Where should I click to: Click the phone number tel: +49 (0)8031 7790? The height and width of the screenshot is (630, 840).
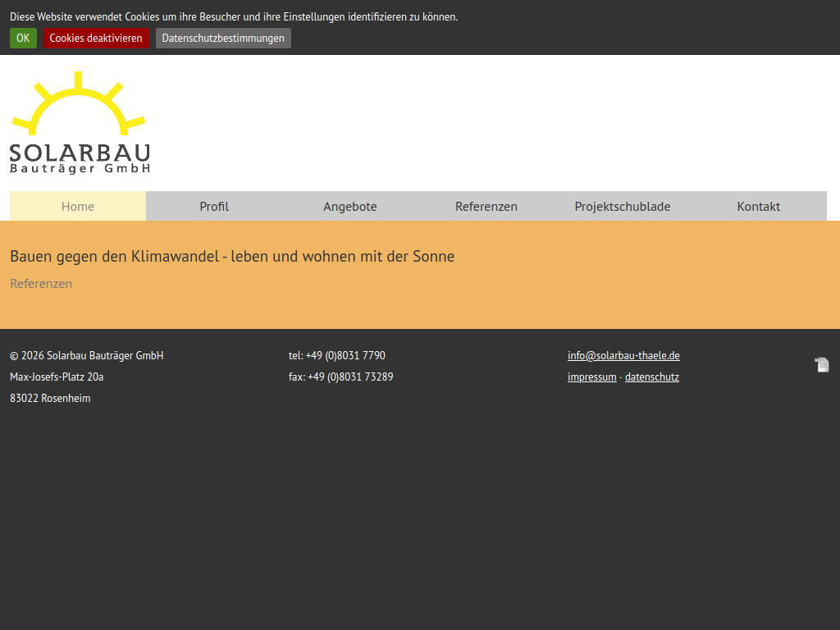[336, 355]
